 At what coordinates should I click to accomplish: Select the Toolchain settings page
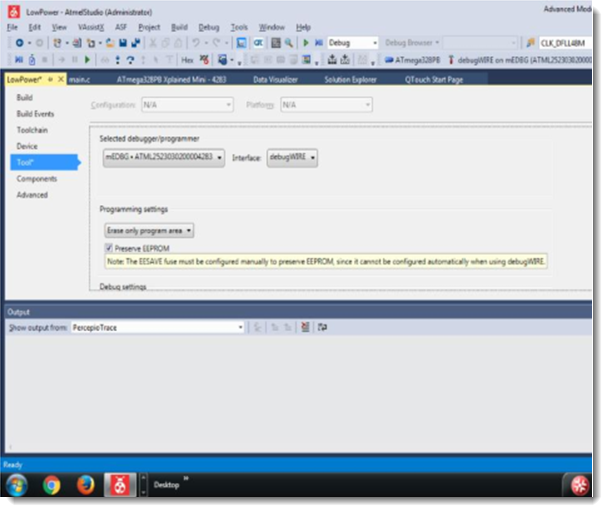point(32,130)
